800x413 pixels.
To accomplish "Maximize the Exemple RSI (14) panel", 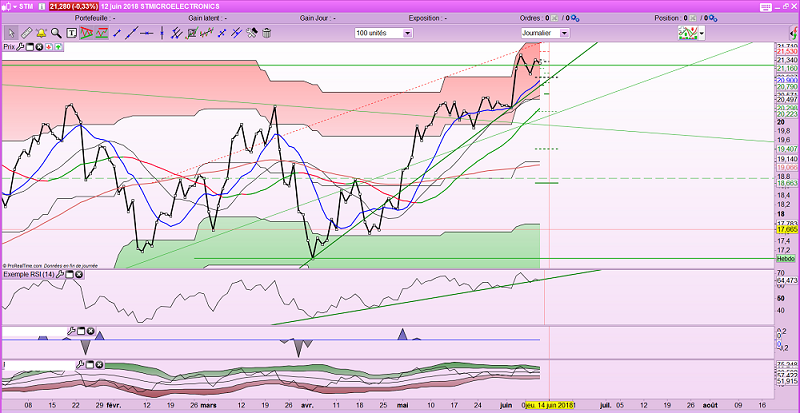I will [70, 275].
